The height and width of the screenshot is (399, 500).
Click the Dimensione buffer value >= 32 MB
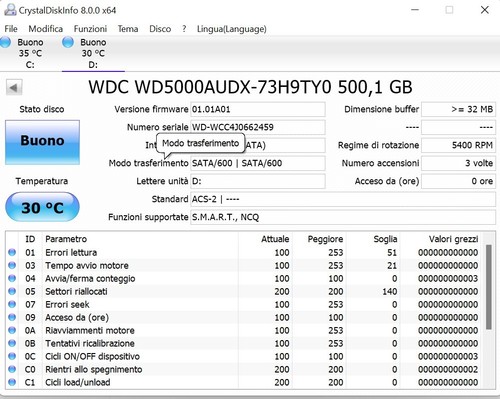pyautogui.click(x=458, y=109)
